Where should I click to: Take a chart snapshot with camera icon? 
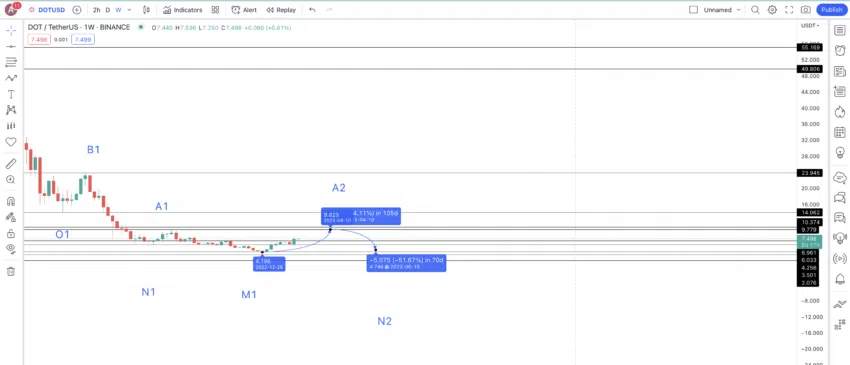tap(806, 10)
